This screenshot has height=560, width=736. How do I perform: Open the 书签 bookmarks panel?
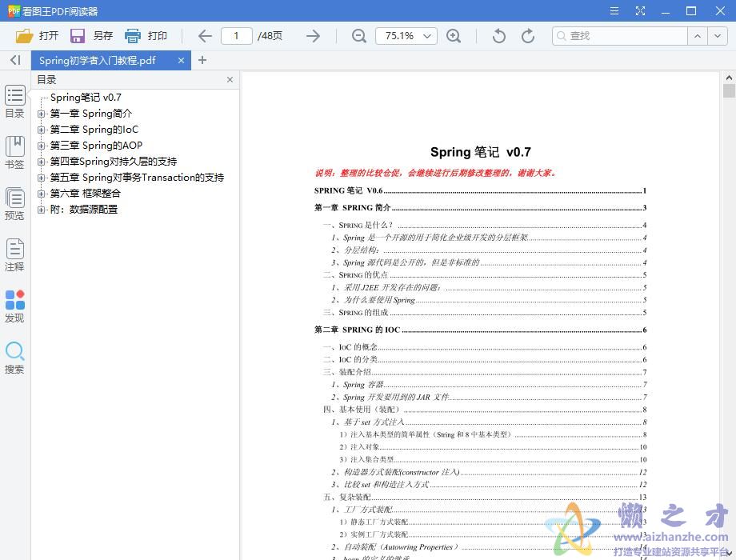point(14,152)
